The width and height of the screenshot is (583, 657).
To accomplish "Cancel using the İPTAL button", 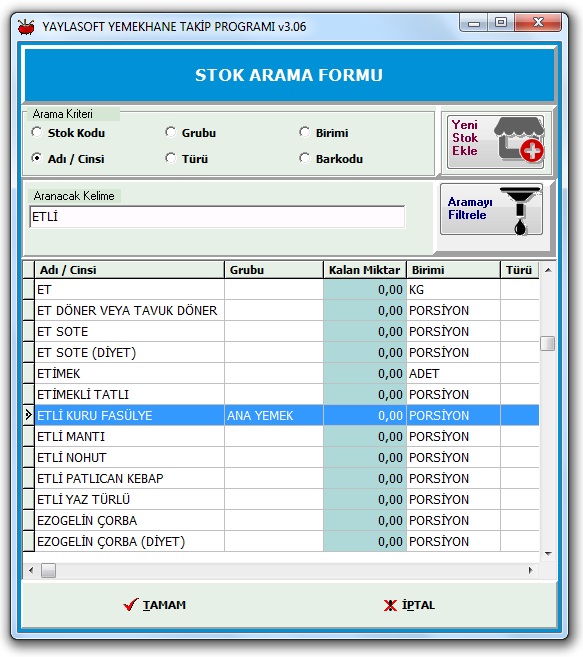I will [x=409, y=605].
